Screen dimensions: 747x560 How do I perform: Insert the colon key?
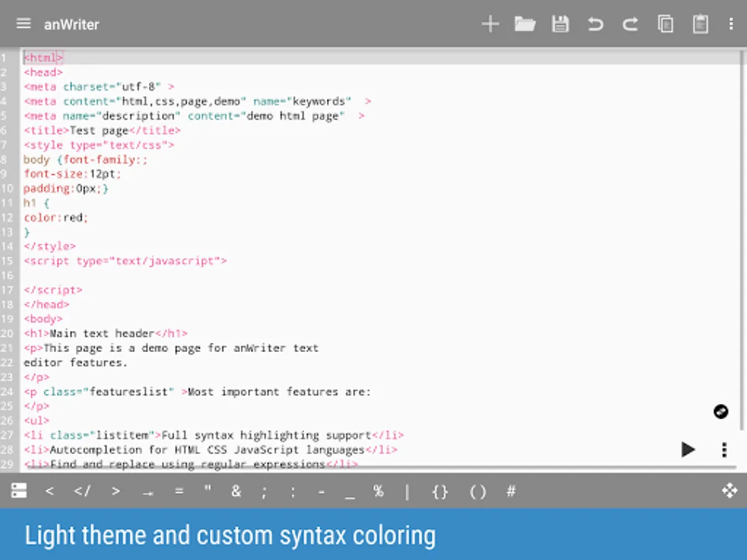click(293, 492)
